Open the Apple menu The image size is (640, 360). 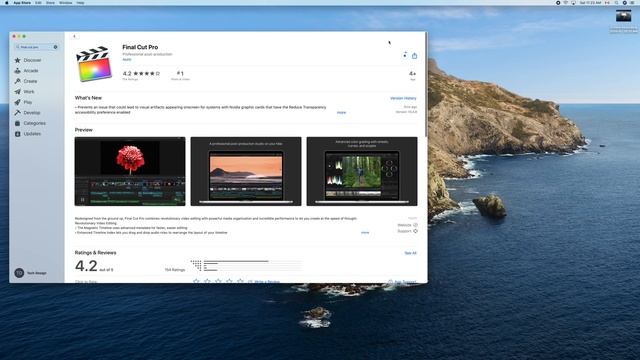[x=6, y=2]
